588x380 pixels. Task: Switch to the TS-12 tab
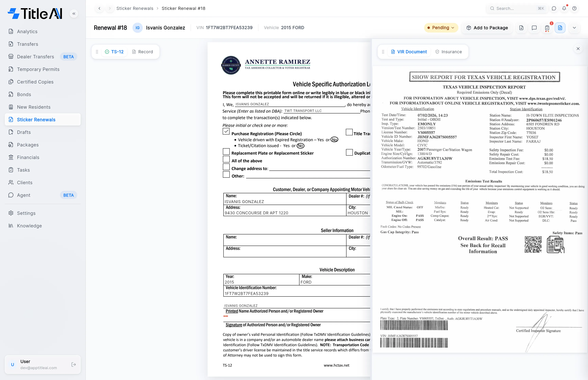[114, 52]
